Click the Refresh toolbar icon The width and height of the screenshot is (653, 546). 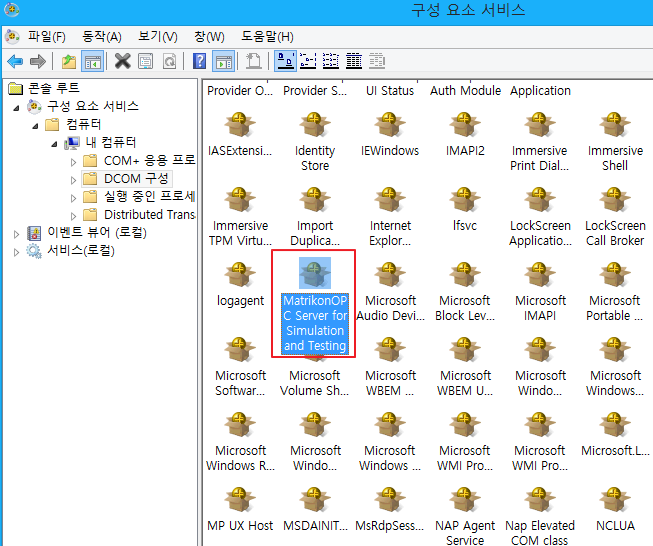tap(169, 62)
